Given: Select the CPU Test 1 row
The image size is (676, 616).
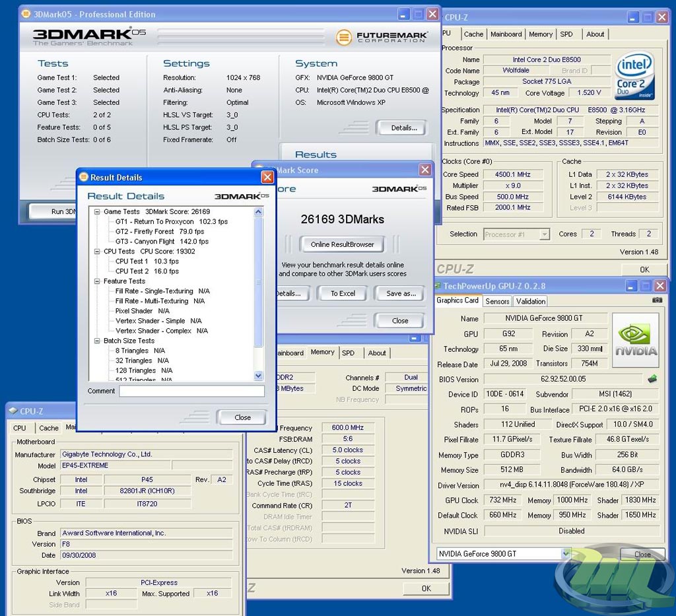Looking at the screenshot, I should click(147, 261).
